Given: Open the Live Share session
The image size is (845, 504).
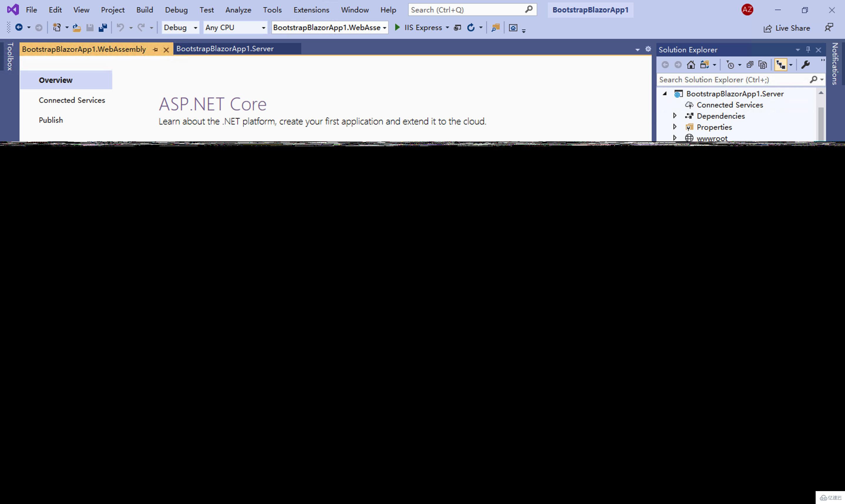Looking at the screenshot, I should click(787, 28).
